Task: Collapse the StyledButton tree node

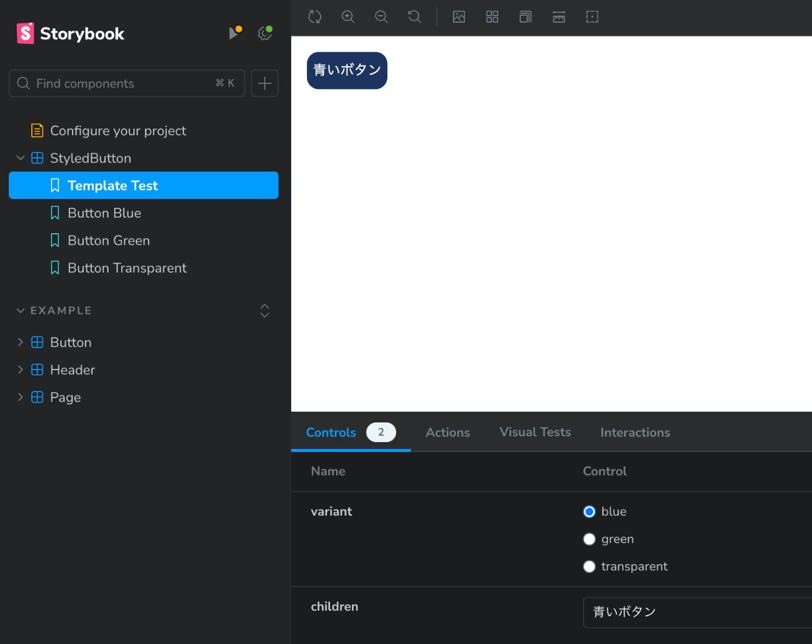Action: tap(21, 158)
